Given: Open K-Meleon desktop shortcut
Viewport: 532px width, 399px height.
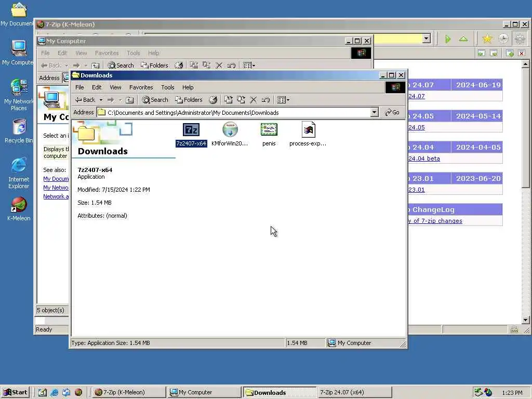Looking at the screenshot, I should pos(19,209).
